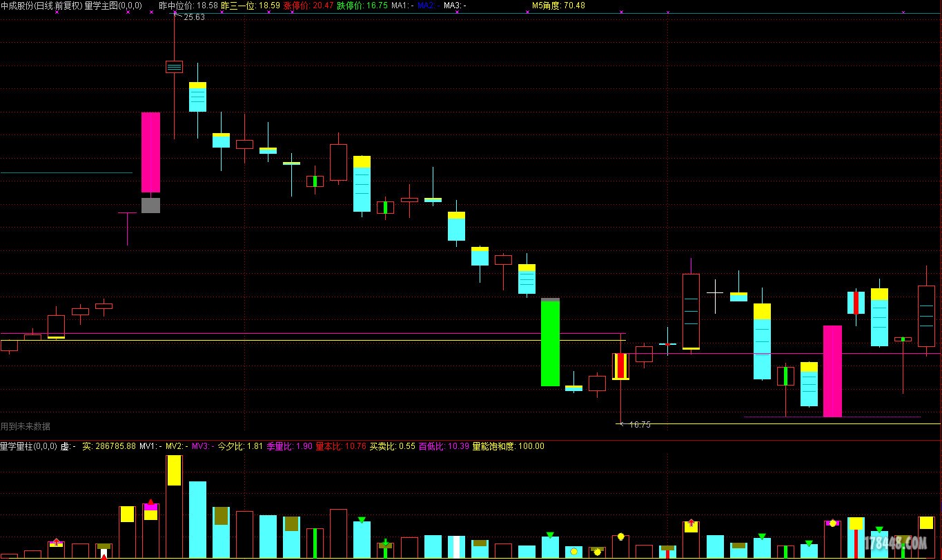Click the 今夕比 1.81 readout
The width and height of the screenshot is (942, 560).
[240, 447]
